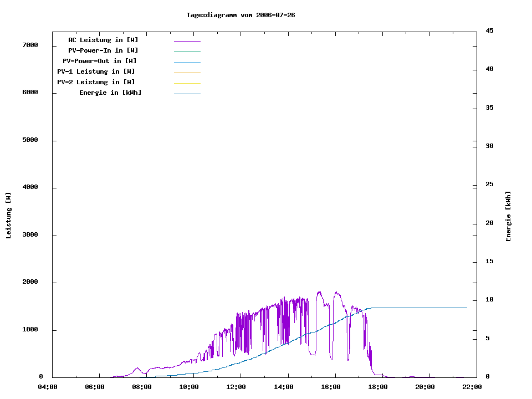
Task: Click the chart title "Tagesdiagramm vom 2006-07-26"
Action: click(x=241, y=15)
